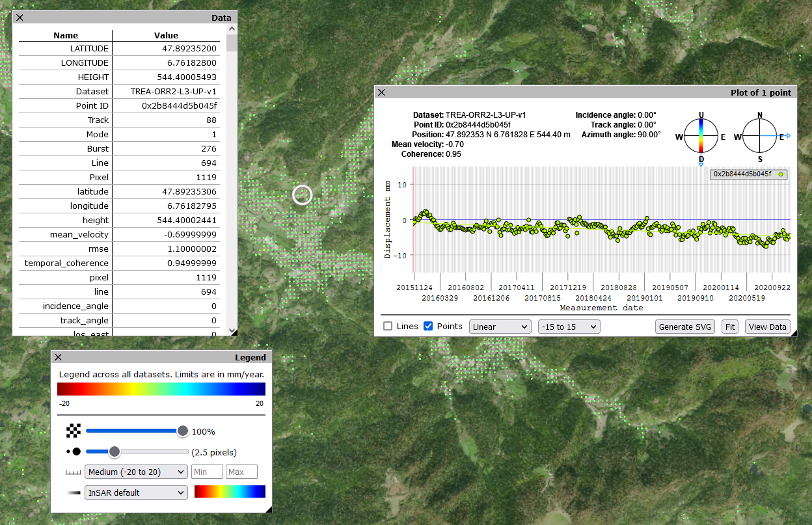Expand the Medium (-20 to 20) scale dropdown
The width and height of the screenshot is (812, 525).
pyautogui.click(x=136, y=472)
